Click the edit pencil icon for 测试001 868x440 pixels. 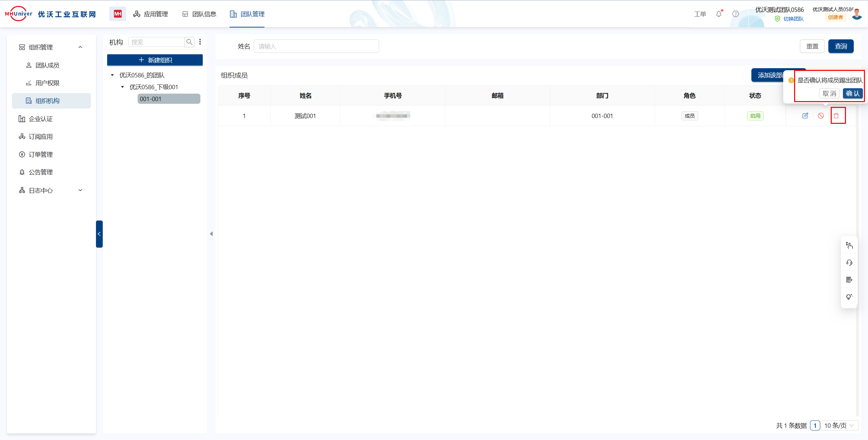click(x=805, y=116)
